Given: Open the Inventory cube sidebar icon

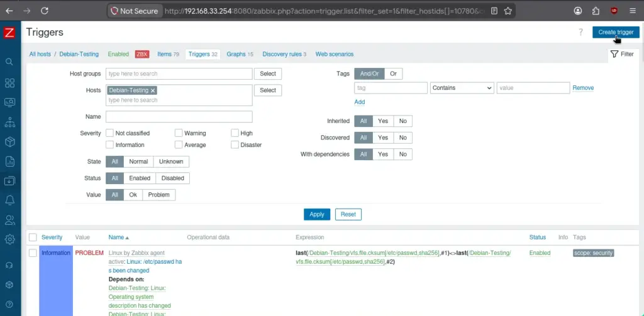Looking at the screenshot, I should pos(9,141).
